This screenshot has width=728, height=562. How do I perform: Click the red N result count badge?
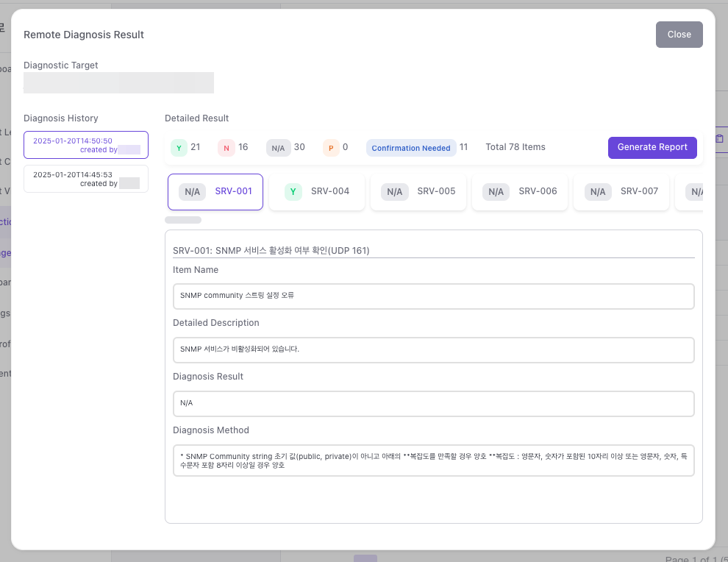[226, 148]
